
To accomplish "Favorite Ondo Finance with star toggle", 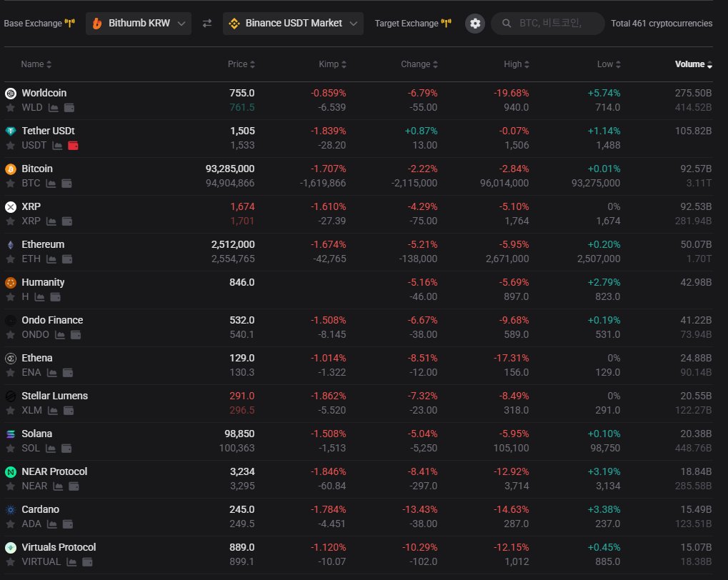I will point(10,335).
